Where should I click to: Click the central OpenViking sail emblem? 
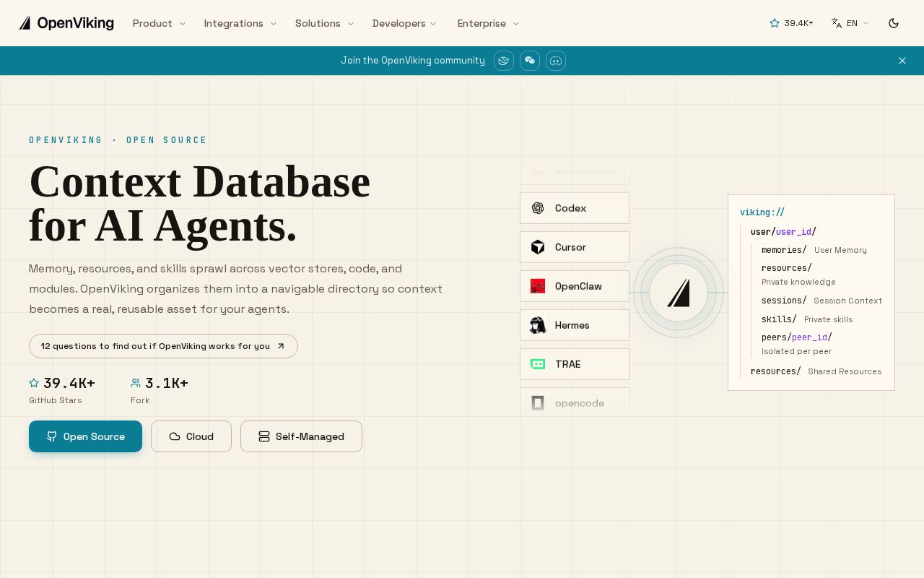coord(679,293)
